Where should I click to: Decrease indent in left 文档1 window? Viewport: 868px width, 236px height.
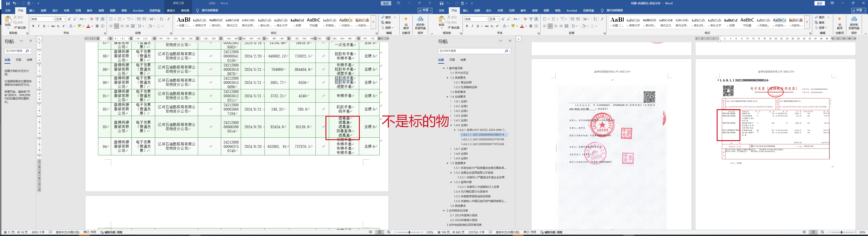click(x=139, y=19)
